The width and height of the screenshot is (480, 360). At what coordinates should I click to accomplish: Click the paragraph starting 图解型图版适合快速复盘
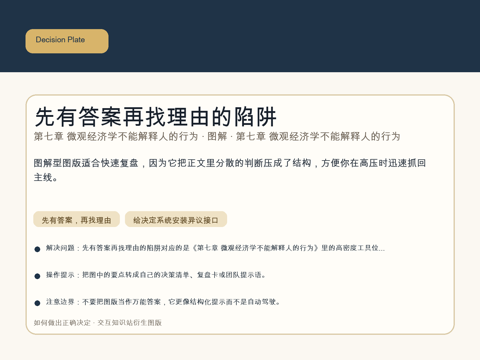pyautogui.click(x=230, y=170)
